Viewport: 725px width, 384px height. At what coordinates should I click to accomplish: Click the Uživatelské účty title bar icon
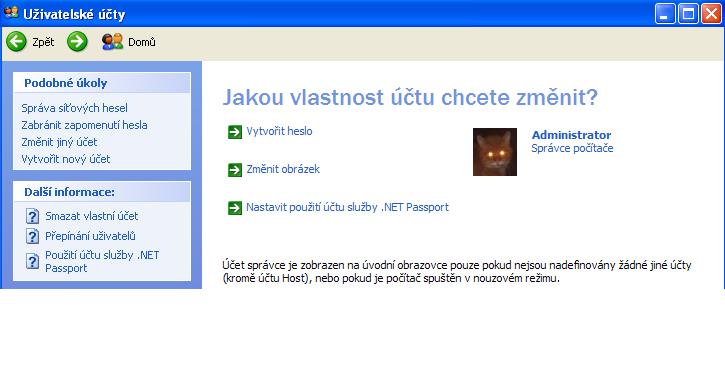click(x=11, y=13)
